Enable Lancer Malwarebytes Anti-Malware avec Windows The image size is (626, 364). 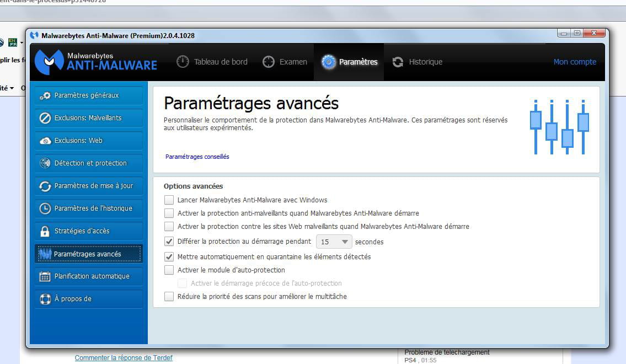coord(169,200)
